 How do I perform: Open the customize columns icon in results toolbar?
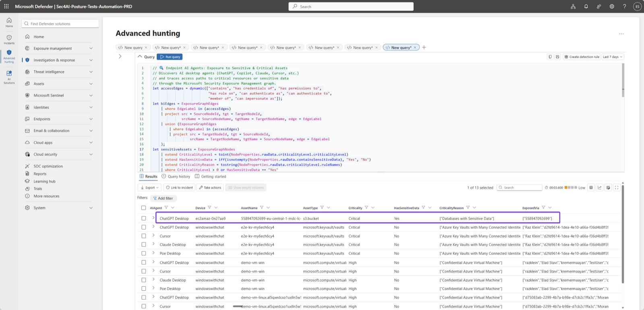point(608,187)
